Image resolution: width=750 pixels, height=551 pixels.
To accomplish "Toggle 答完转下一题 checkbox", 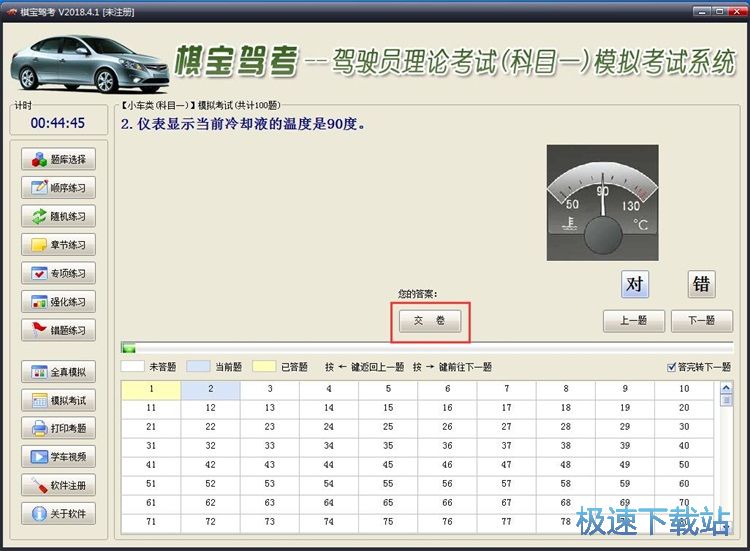I will pos(672,367).
